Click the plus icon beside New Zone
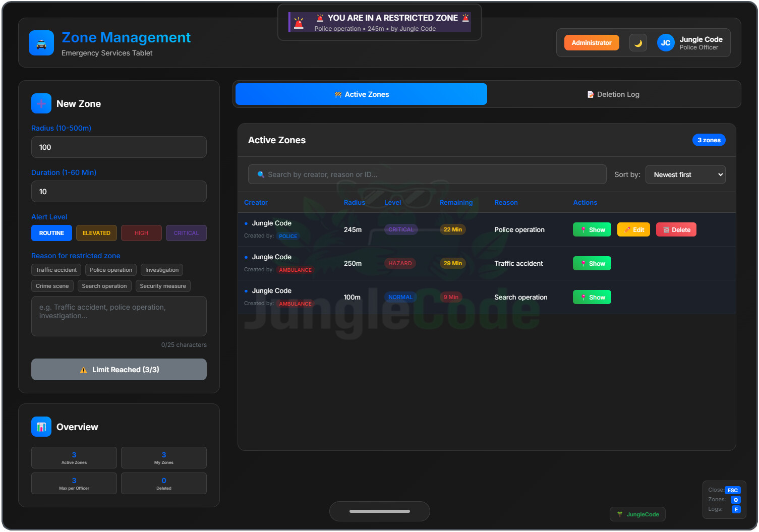 tap(41, 103)
